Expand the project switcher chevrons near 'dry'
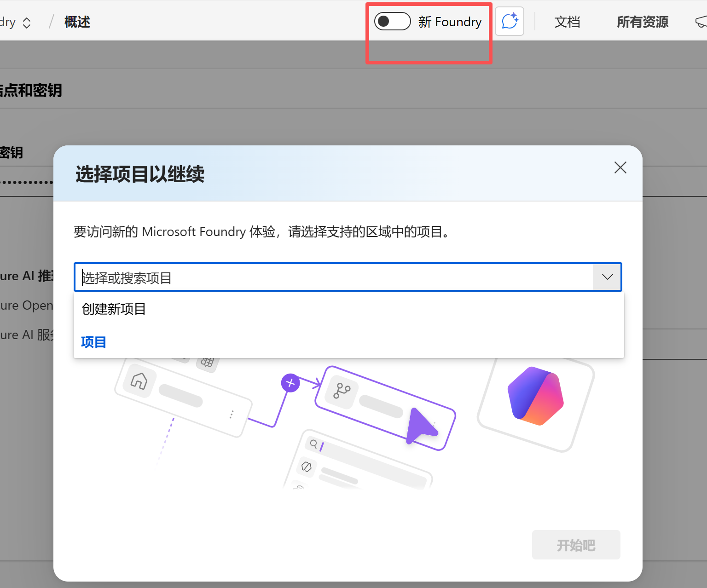 [27, 23]
